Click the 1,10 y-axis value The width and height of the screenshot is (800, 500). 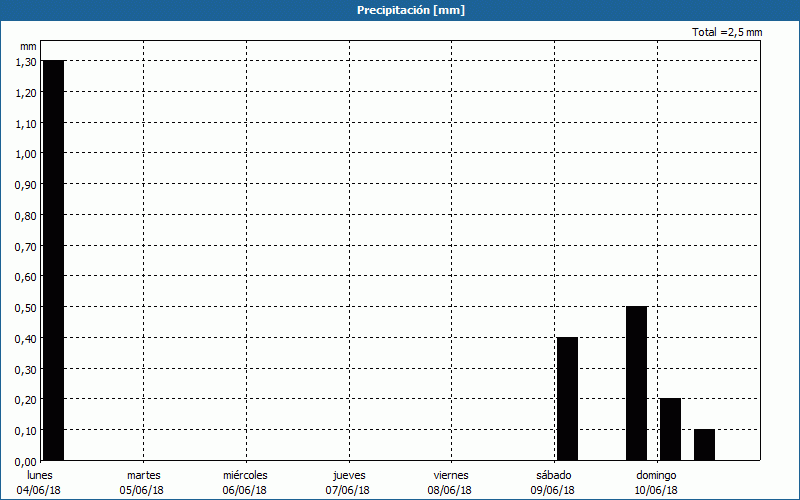click(x=26, y=123)
